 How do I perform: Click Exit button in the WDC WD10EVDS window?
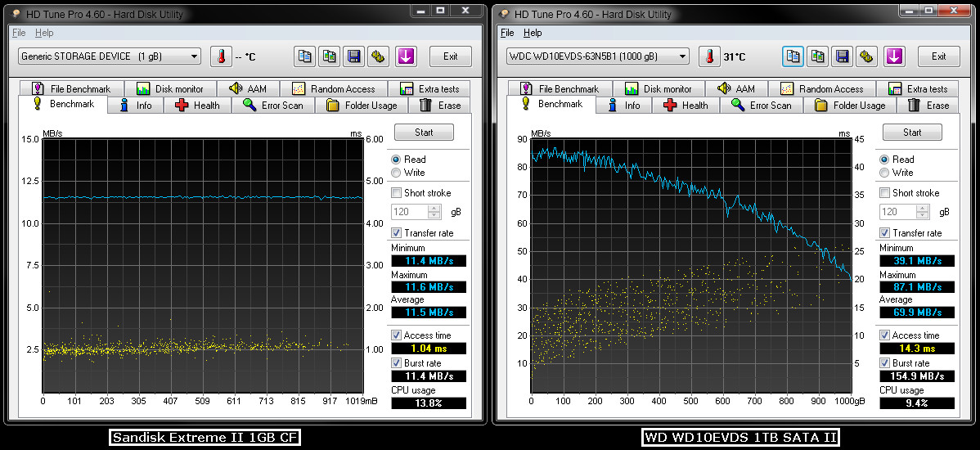938,56
